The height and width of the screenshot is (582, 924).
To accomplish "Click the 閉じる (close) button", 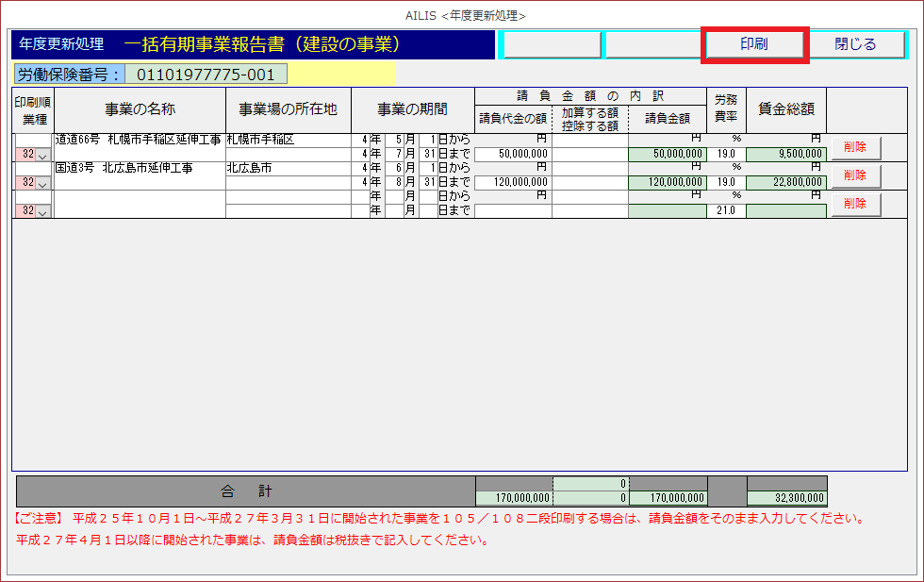I will pos(855,44).
